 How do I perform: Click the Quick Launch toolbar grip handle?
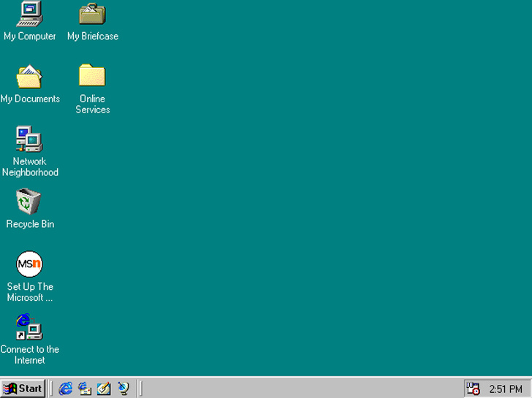click(51, 389)
